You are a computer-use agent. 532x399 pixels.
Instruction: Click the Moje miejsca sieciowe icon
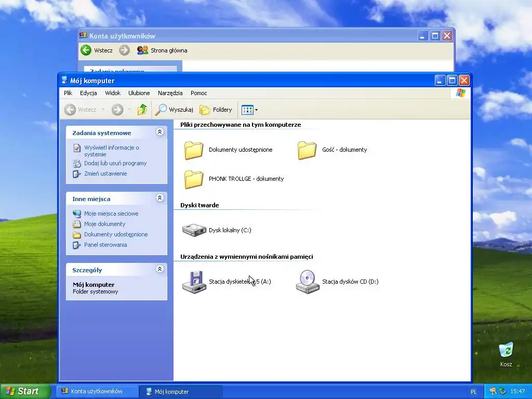pos(77,214)
